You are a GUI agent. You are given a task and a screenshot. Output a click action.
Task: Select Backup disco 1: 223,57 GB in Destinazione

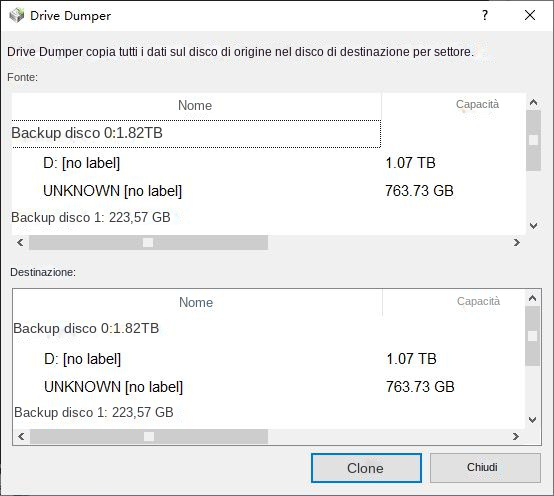click(x=94, y=412)
